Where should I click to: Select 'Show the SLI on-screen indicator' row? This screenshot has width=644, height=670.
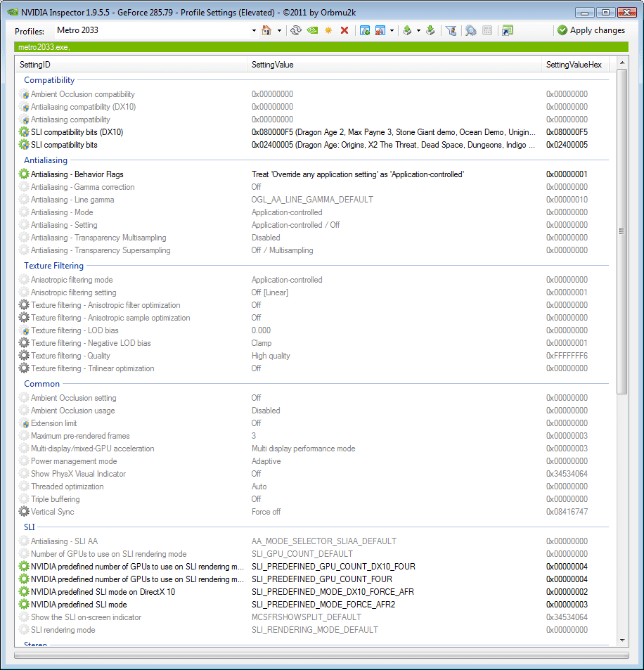[314, 617]
